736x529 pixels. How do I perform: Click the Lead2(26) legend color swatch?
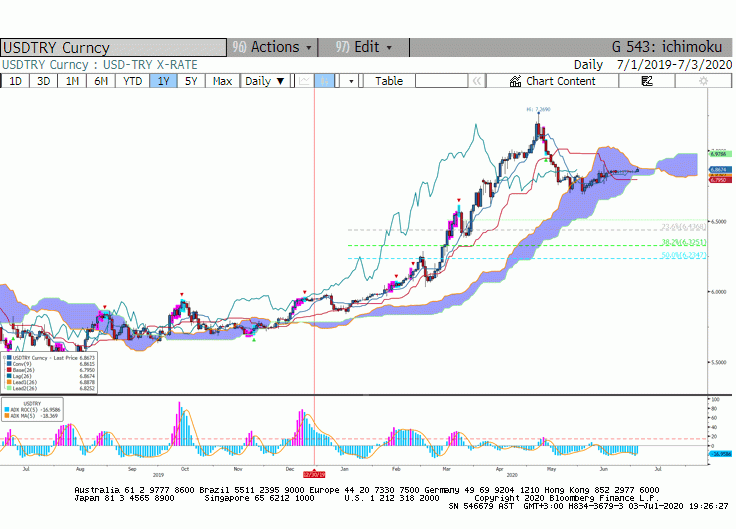[x=9, y=388]
